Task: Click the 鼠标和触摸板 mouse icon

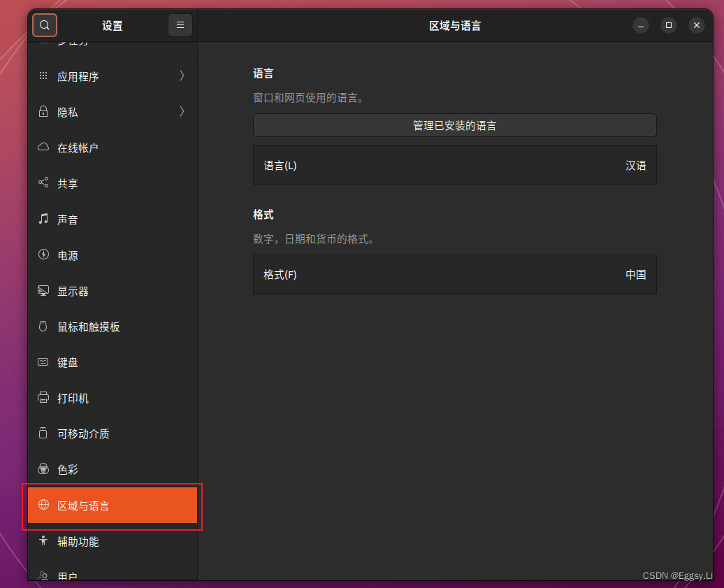Action: pos(43,326)
